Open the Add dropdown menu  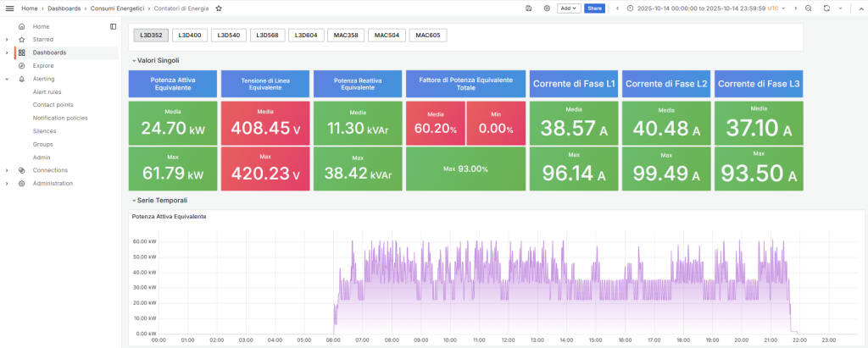569,8
